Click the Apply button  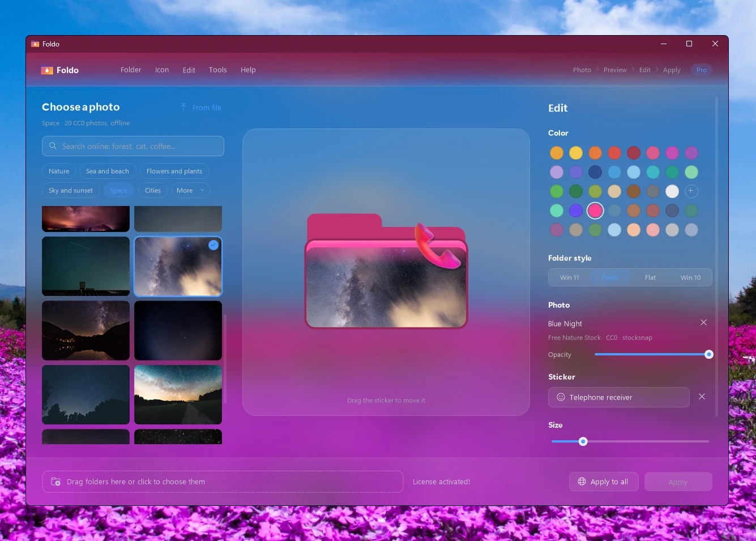click(678, 482)
